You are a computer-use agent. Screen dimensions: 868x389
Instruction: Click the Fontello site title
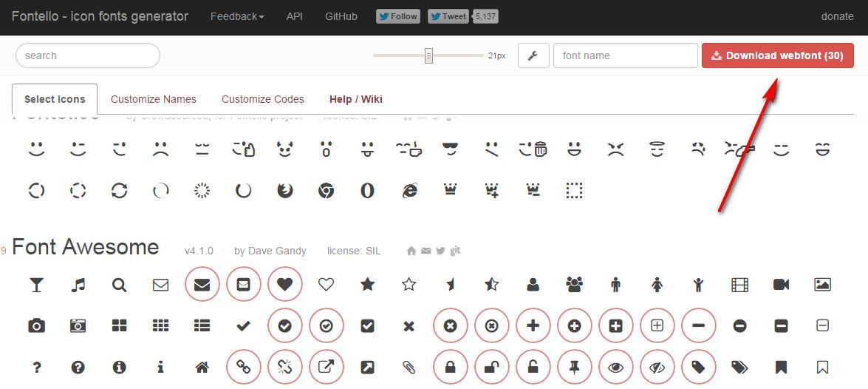100,16
